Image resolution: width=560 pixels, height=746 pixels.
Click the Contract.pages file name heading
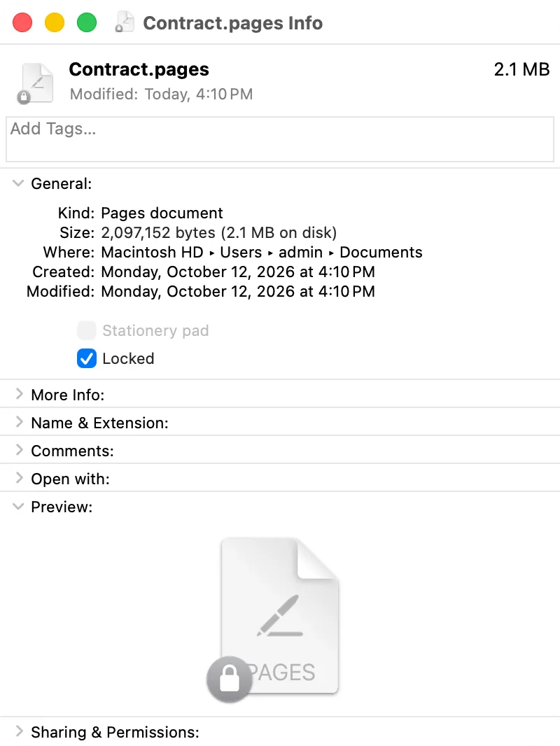click(x=139, y=69)
